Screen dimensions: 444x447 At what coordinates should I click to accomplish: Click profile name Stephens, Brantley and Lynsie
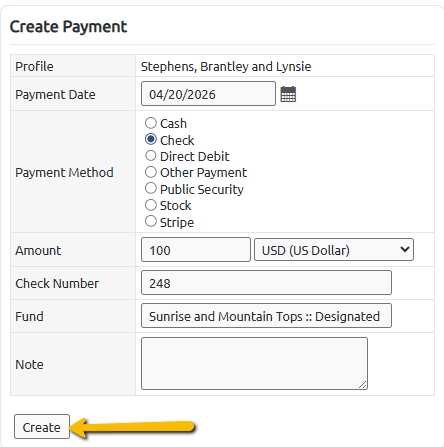click(x=226, y=66)
